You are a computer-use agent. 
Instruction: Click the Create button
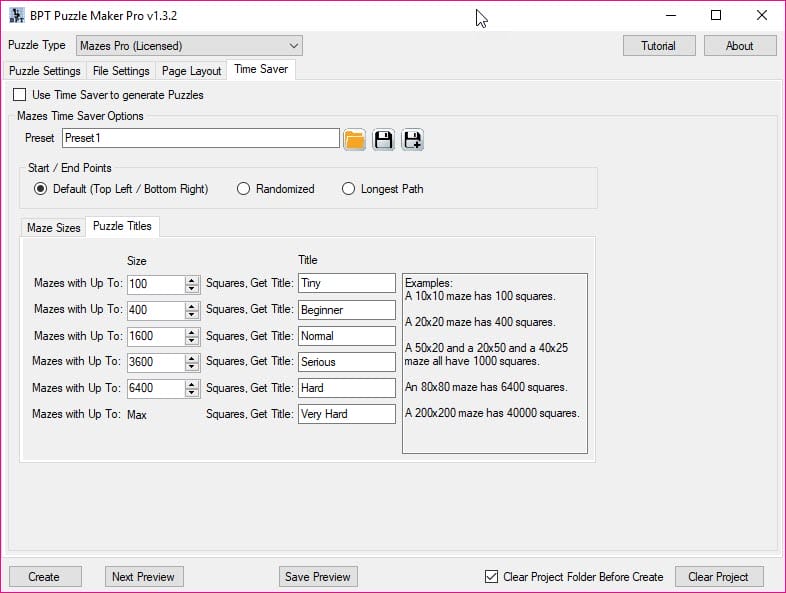tap(45, 576)
